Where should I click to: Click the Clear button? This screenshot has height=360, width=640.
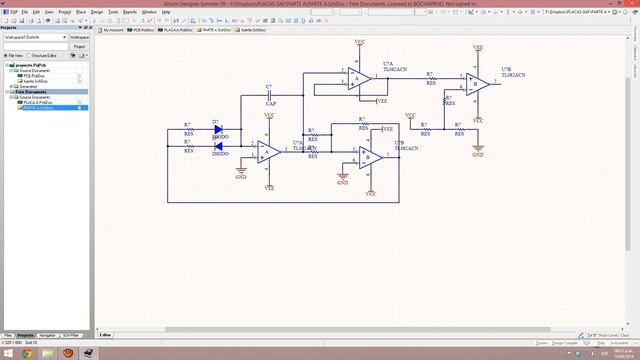pos(624,335)
